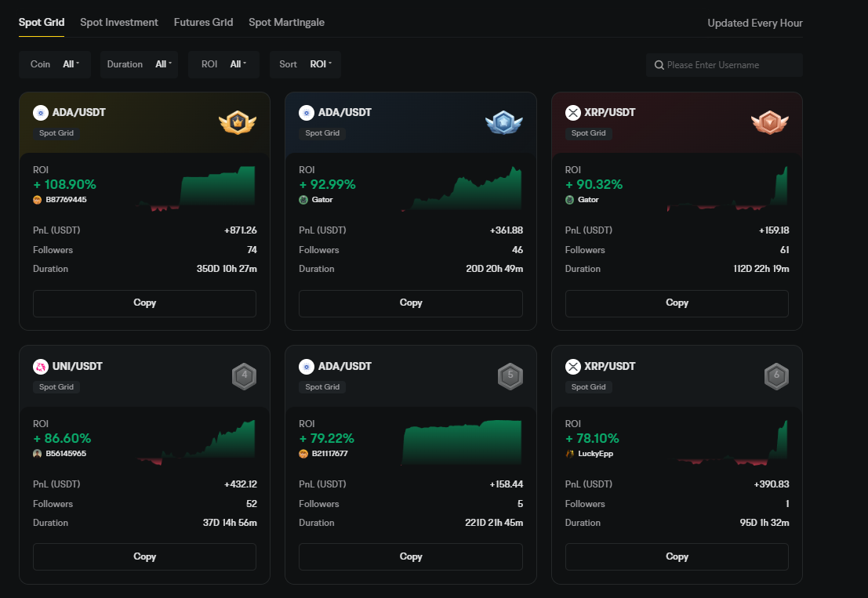Copy the UNI/USDT +86.60% strategy
This screenshot has height=598, width=868.
coord(144,556)
